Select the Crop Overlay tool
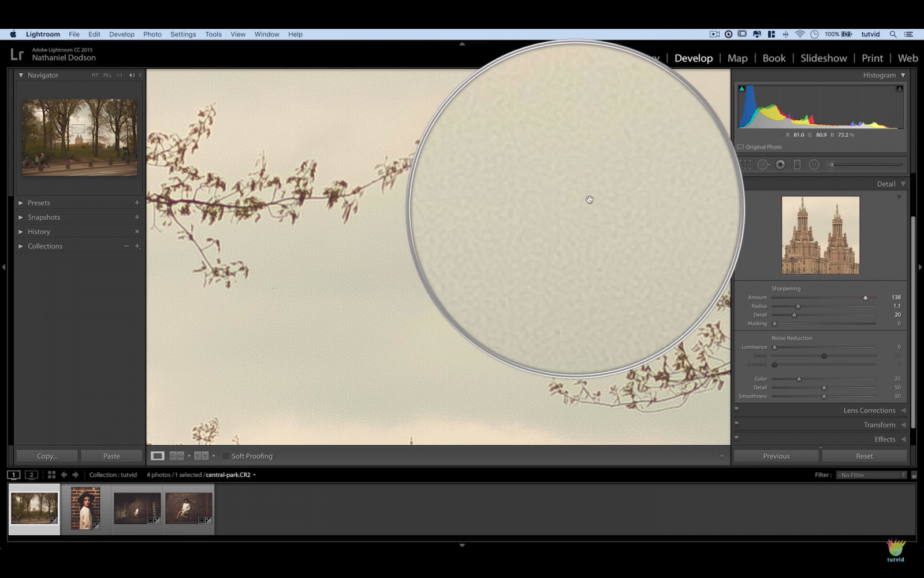The image size is (924, 578). (x=746, y=164)
